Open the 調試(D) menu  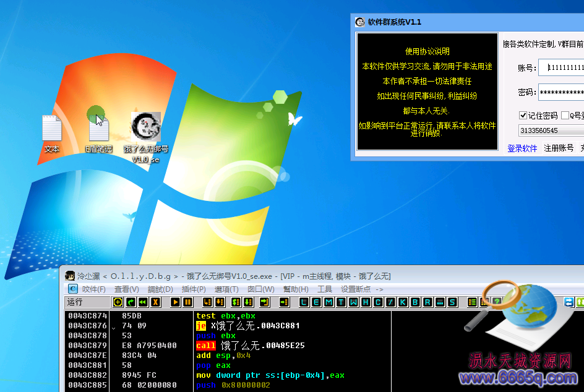(160, 289)
